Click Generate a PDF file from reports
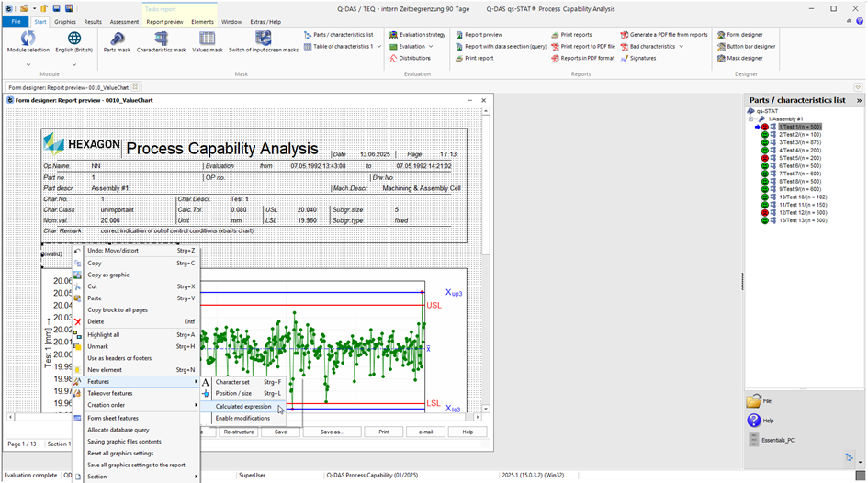868x483 pixels. pos(664,34)
